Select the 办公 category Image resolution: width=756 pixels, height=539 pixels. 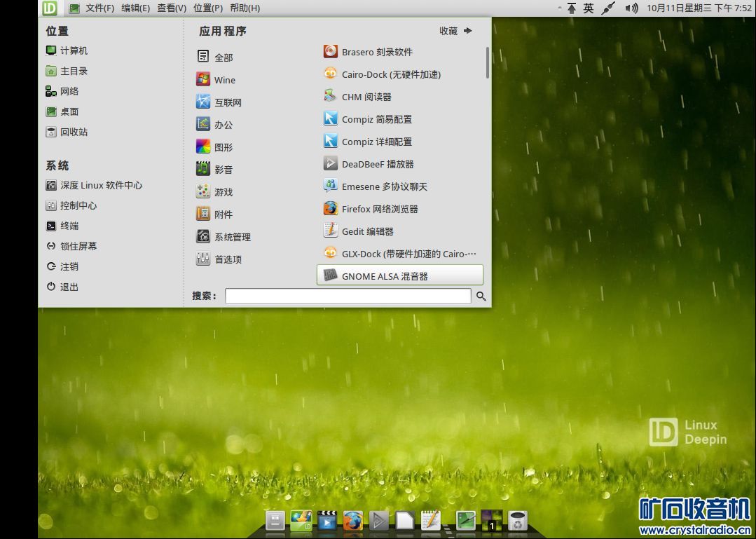point(215,124)
